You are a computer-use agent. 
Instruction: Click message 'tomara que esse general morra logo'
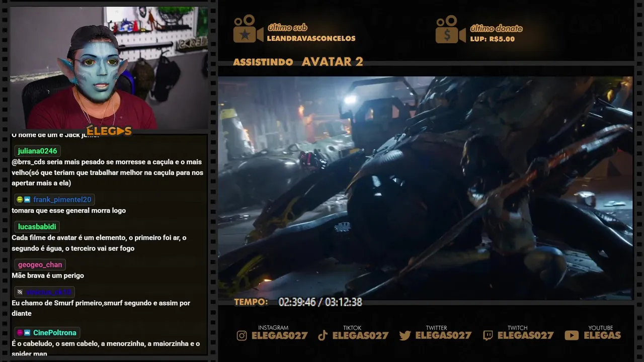(69, 211)
